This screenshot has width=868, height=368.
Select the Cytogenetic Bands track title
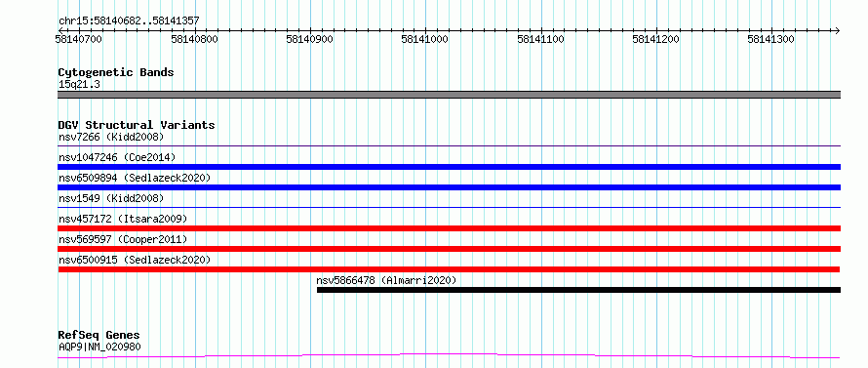116,72
